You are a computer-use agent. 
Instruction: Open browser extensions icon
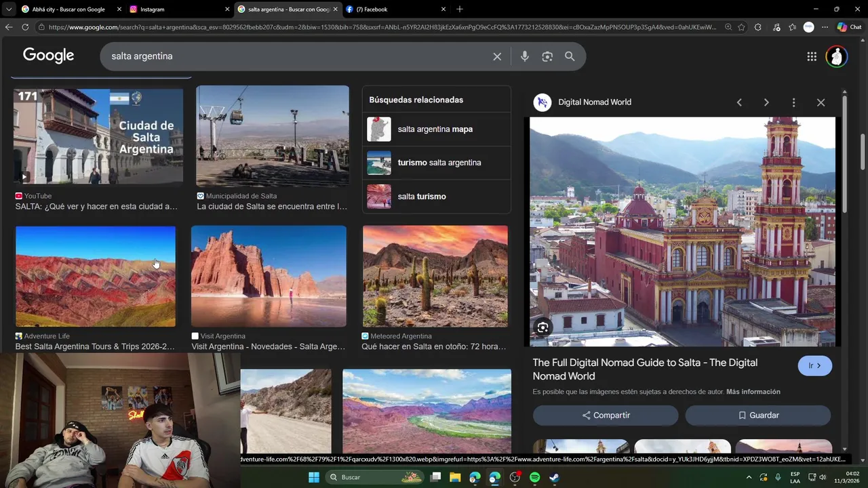tap(757, 27)
